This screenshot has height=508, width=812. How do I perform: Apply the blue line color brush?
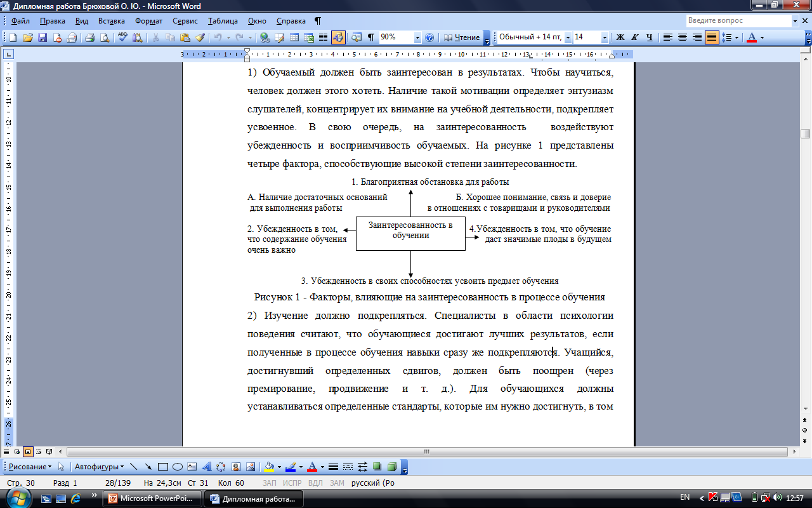point(291,467)
